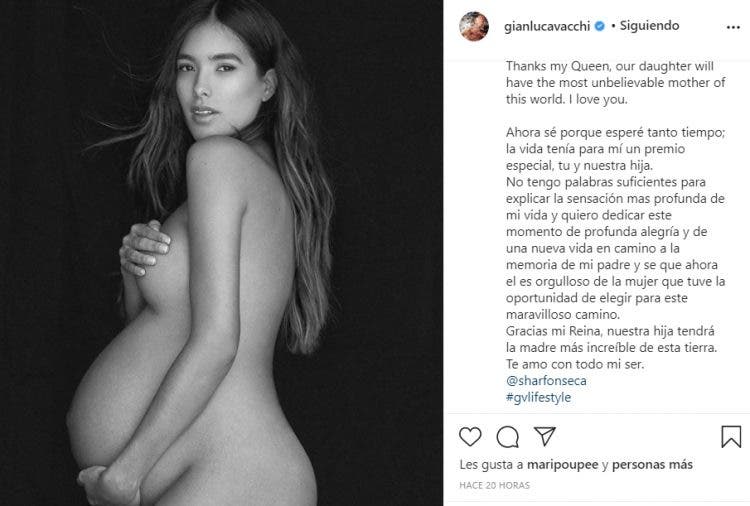Open comments with the speech bubble icon
The image size is (750, 506).
tap(507, 437)
